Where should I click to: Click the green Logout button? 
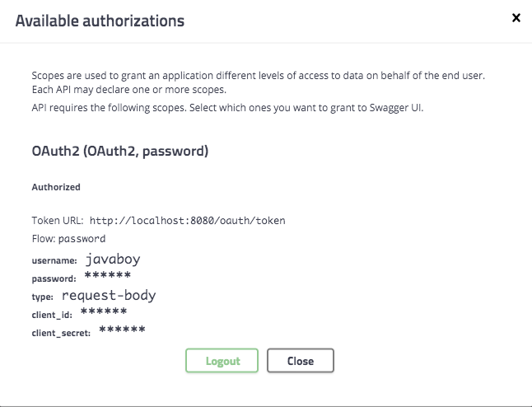[222, 361]
